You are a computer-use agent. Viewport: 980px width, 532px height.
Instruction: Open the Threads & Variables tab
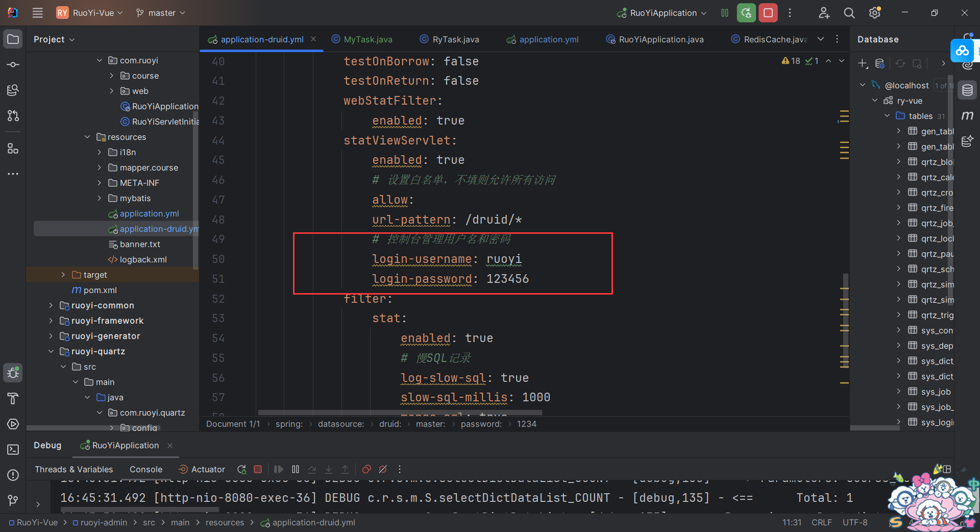point(74,469)
